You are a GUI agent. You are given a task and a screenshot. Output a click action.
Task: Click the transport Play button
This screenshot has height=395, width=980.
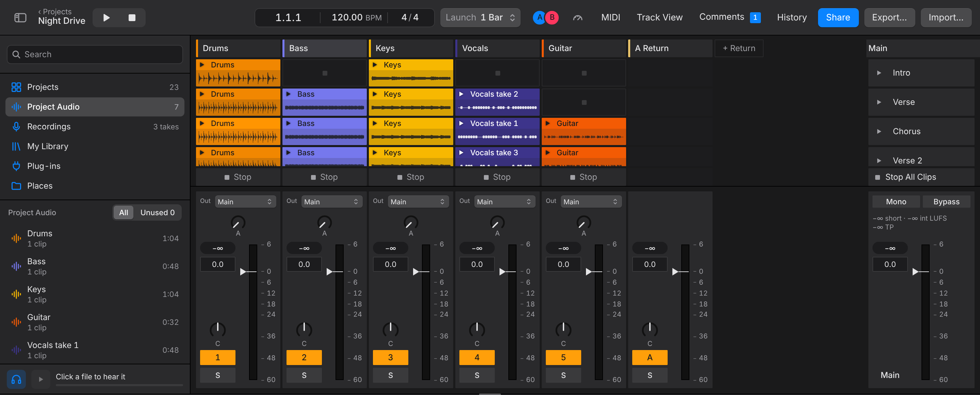tap(107, 17)
